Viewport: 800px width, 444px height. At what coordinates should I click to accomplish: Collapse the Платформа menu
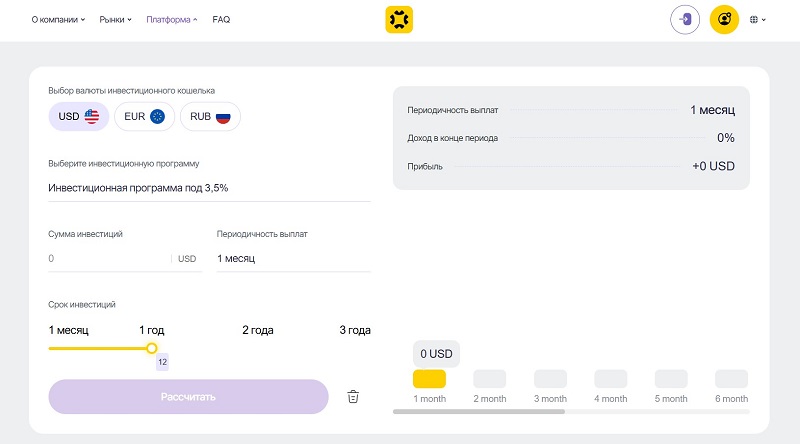[171, 19]
